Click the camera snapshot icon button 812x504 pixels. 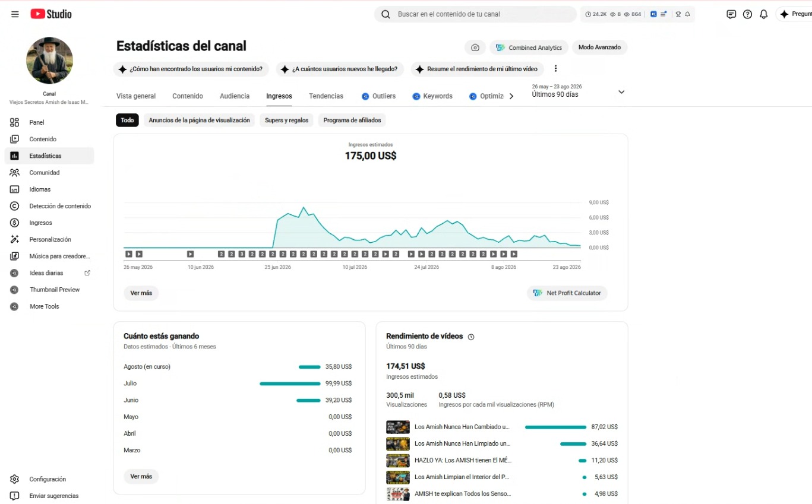pyautogui.click(x=475, y=47)
